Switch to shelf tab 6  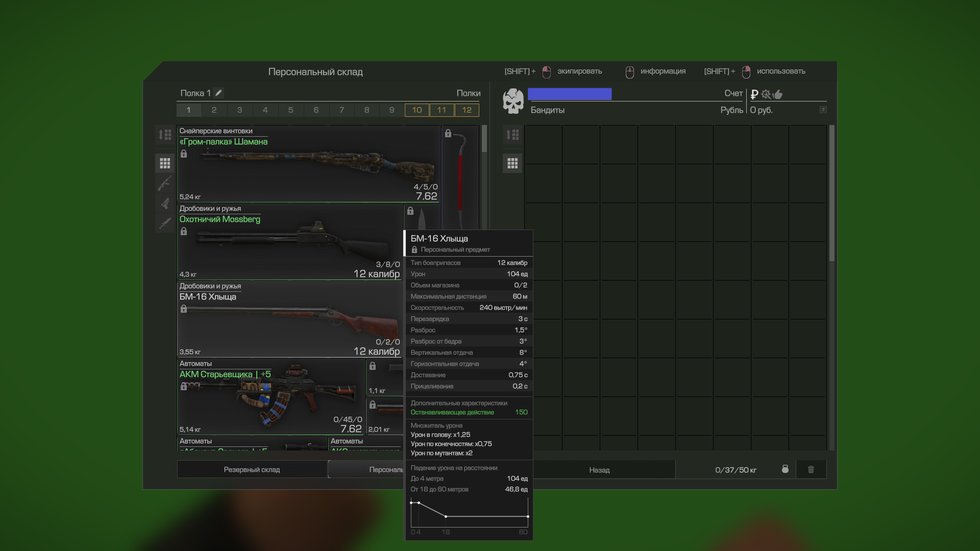click(316, 110)
